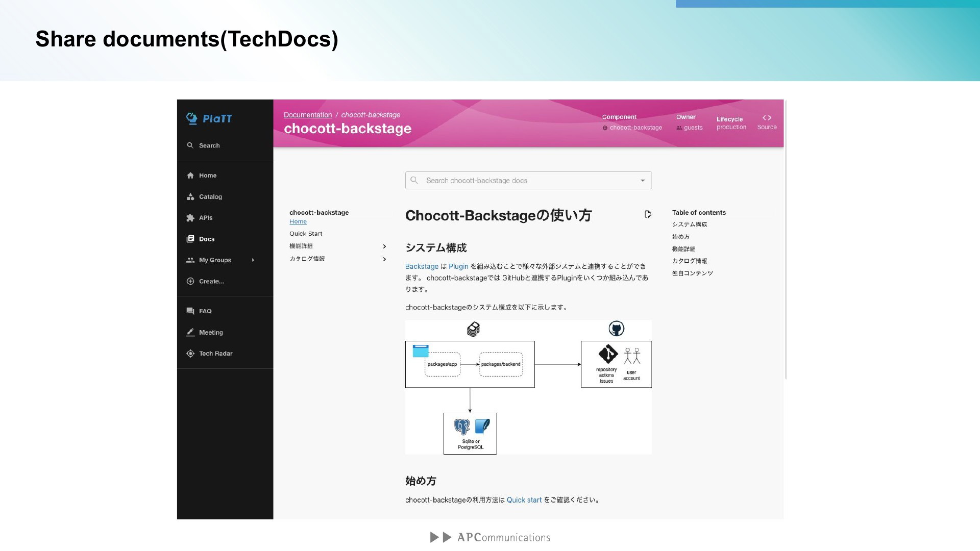Viewport: 980px width, 551px height.
Task: Follow the Documentation breadcrumb link
Action: point(308,115)
